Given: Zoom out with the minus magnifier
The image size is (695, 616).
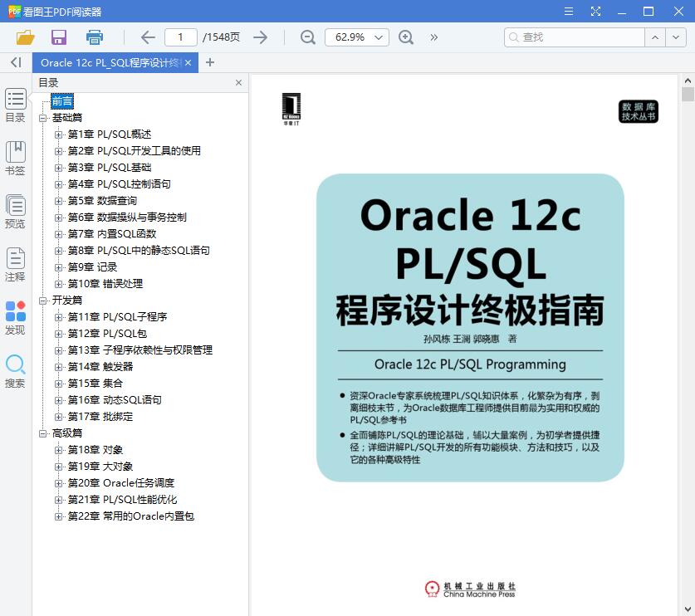Looking at the screenshot, I should coord(307,37).
